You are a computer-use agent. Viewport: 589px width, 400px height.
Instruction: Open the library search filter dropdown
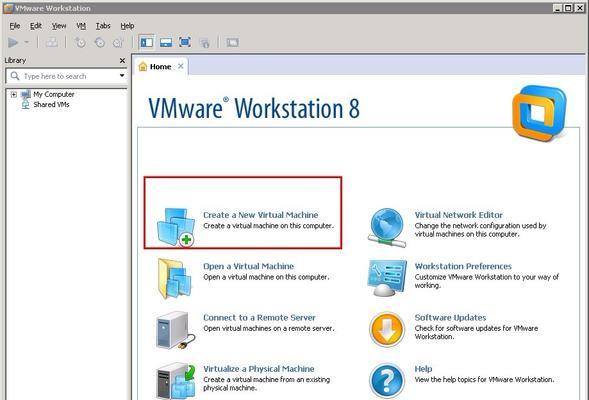pyautogui.click(x=122, y=76)
